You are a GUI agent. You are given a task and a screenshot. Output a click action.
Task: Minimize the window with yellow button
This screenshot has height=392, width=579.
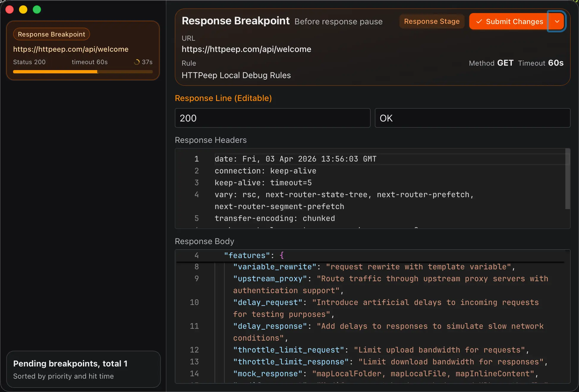pos(23,10)
